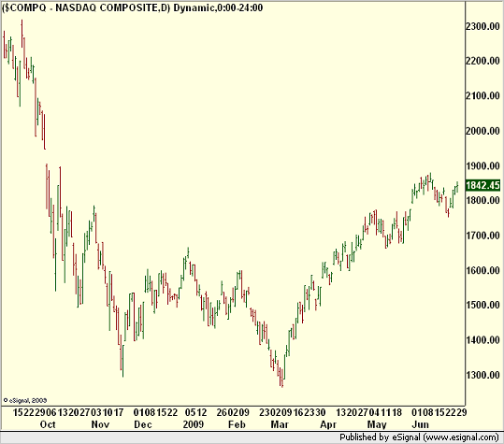Click date label 05 above 2009
Screen dimensions: 504x444
click(191, 412)
